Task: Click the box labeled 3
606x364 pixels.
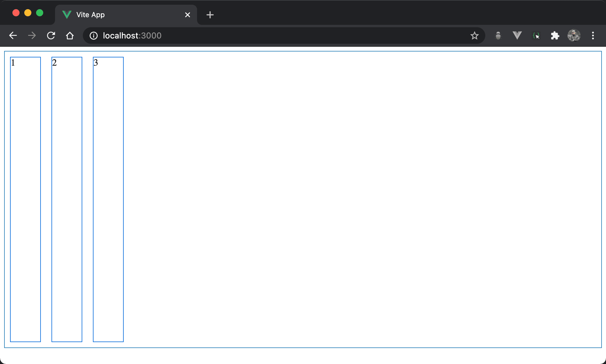Action: [108, 199]
